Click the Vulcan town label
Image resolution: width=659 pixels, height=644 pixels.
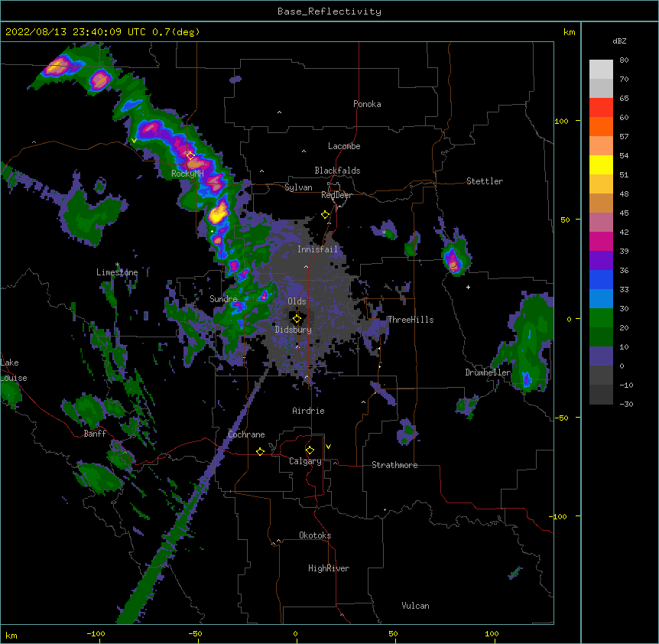(x=415, y=606)
